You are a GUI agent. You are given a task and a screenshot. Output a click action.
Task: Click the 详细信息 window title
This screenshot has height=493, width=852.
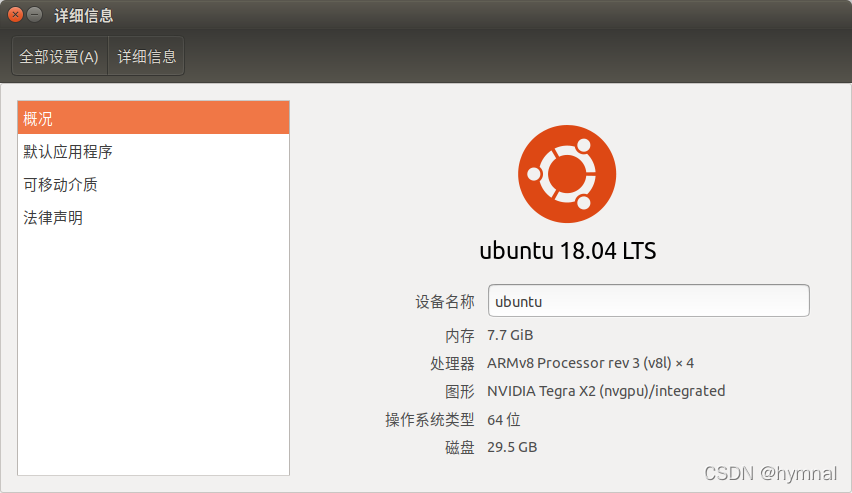coord(84,15)
